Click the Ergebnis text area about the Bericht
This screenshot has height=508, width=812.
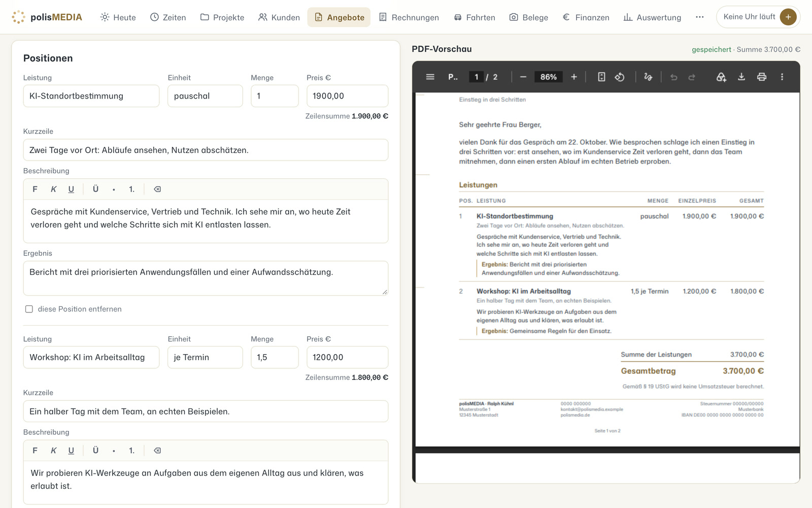[206, 278]
